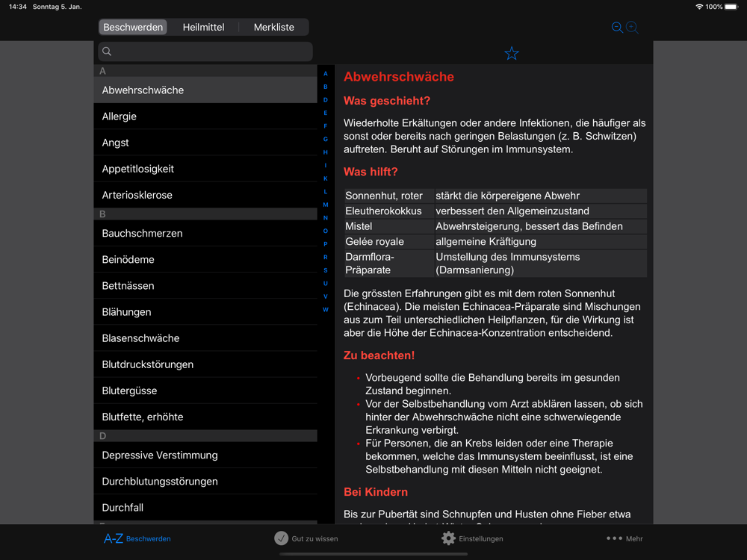747x560 pixels.
Task: Jump to letter U in index bar
Action: [x=326, y=283]
